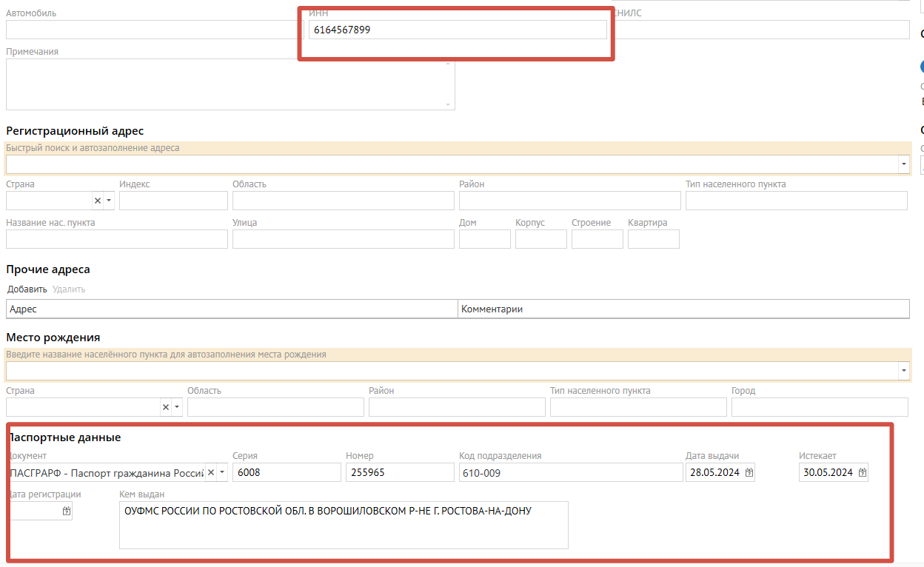Clear the registration address Страна field

coord(97,201)
